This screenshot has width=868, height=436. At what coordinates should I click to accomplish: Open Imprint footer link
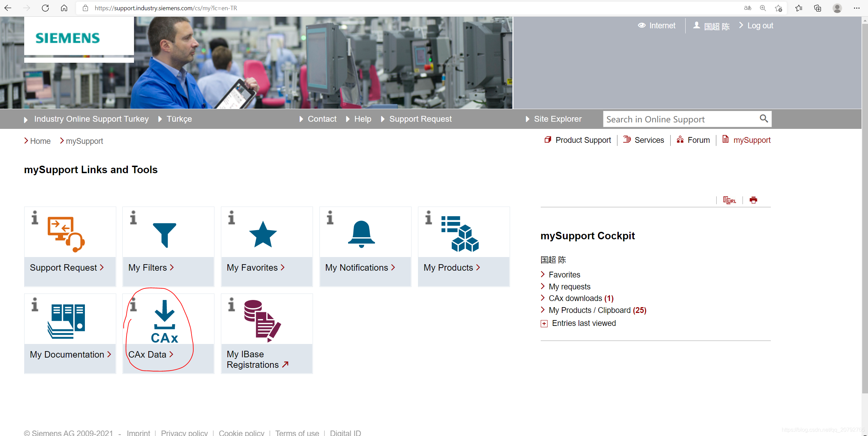click(x=138, y=433)
